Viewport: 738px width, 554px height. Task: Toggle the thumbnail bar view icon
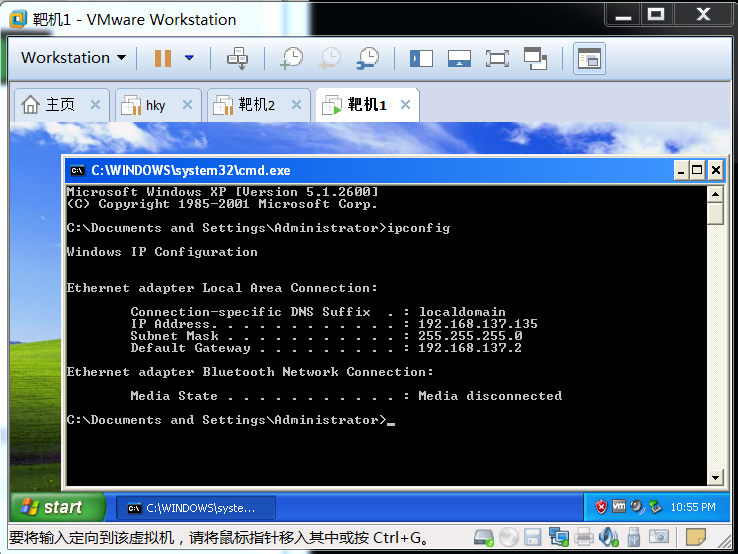pyautogui.click(x=459, y=58)
